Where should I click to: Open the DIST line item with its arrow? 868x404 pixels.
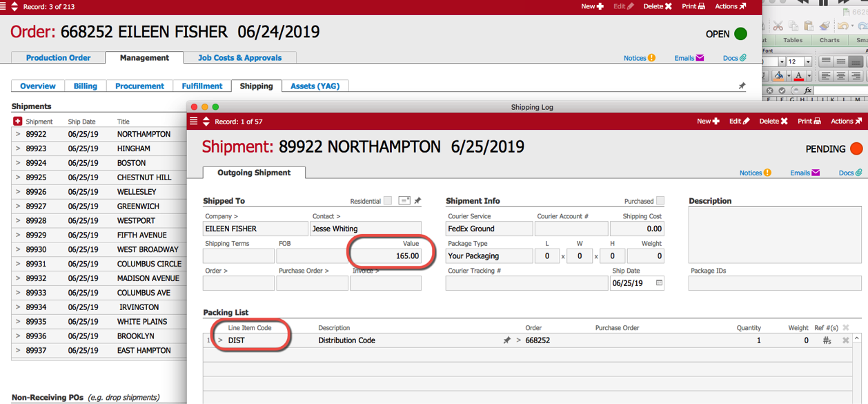[221, 340]
